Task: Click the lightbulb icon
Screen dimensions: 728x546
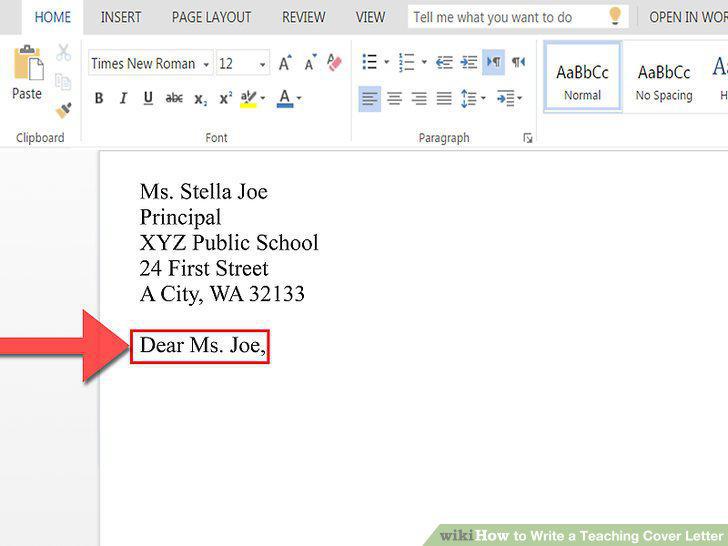Action: point(615,16)
